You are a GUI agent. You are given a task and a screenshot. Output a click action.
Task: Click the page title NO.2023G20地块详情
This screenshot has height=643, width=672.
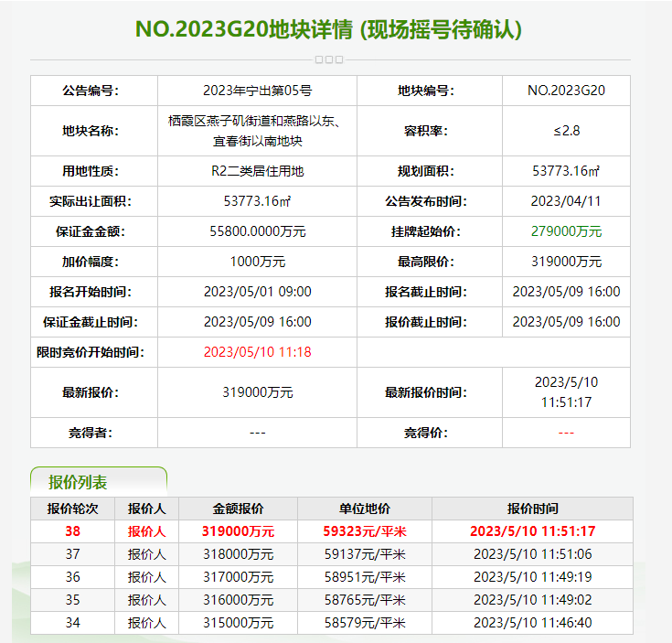coord(329,28)
